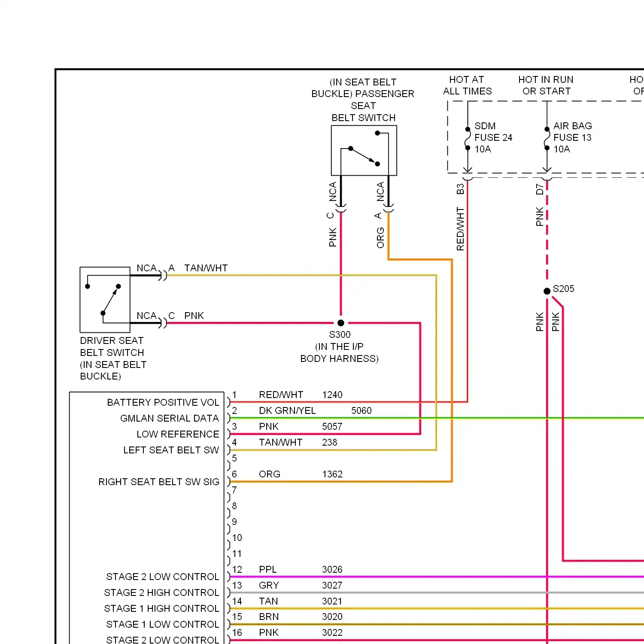644x644 pixels.
Task: Click the AIR BAG FUSE 13 label
Action: pos(573,137)
